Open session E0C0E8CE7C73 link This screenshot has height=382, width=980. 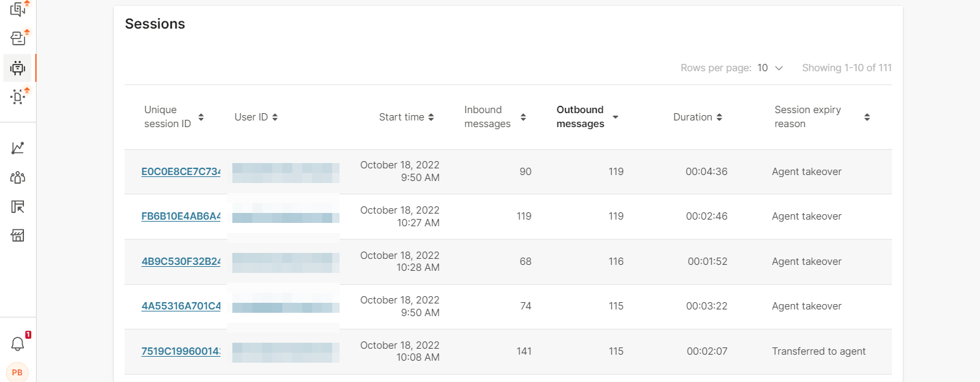click(x=181, y=172)
